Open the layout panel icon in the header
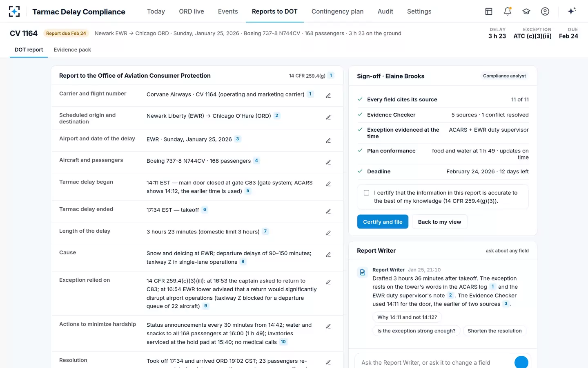Screen dimensions: 588x368 coord(489,11)
